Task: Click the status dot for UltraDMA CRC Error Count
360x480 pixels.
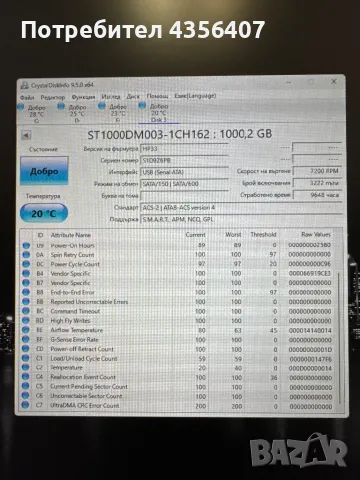Action: coord(26,405)
